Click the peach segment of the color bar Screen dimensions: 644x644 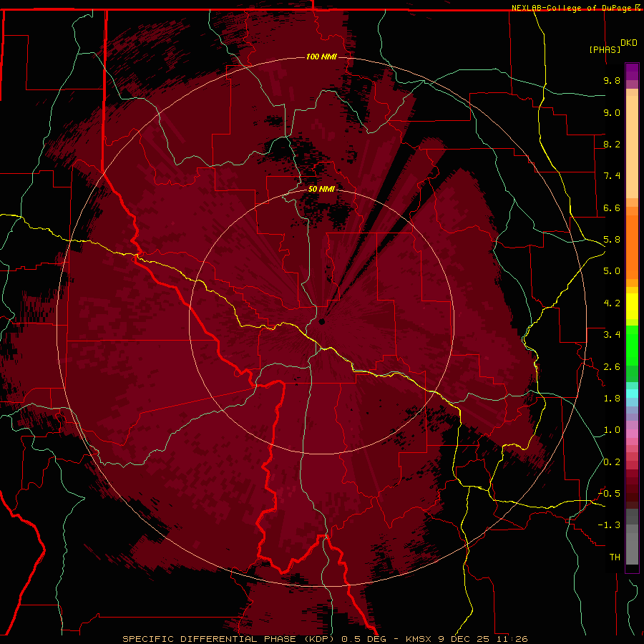pos(632,144)
